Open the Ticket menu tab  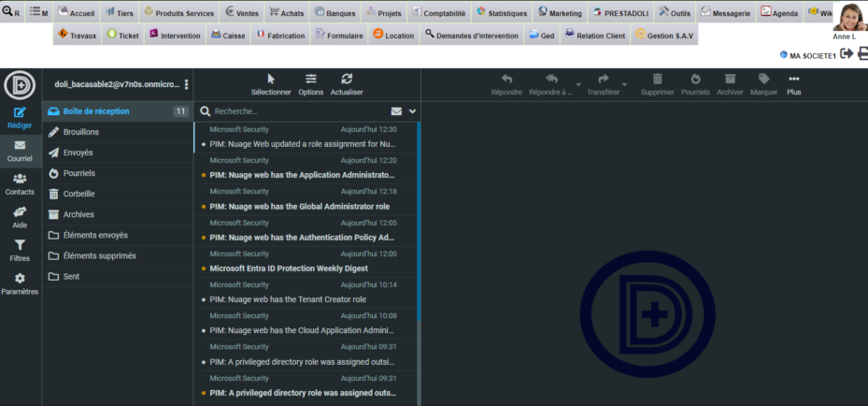click(x=123, y=35)
